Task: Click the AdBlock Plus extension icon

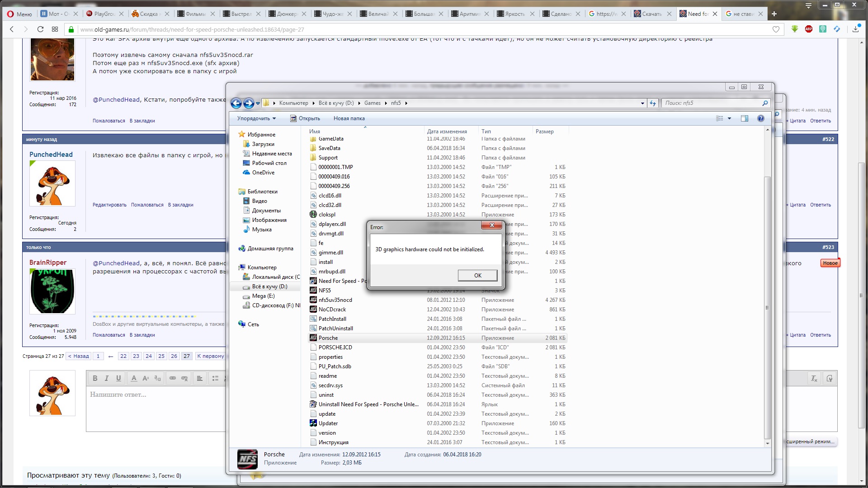Action: click(809, 29)
